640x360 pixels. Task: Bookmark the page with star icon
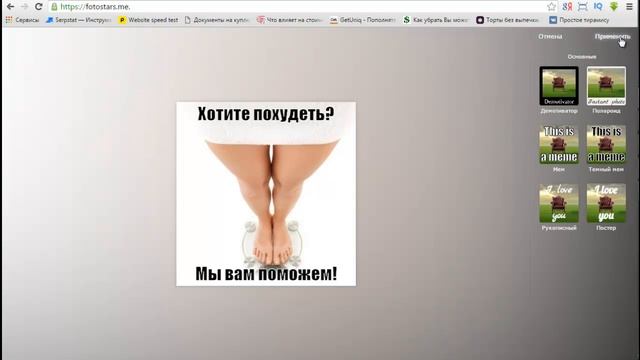tap(551, 7)
